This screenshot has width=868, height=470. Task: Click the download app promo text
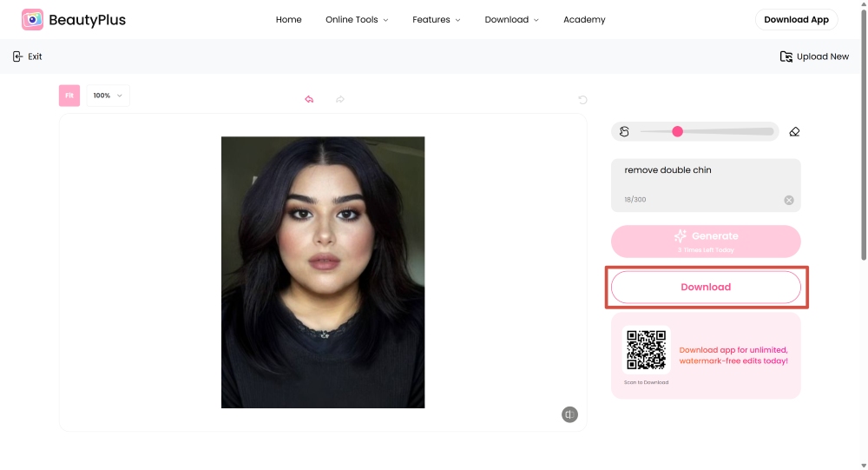tap(733, 355)
